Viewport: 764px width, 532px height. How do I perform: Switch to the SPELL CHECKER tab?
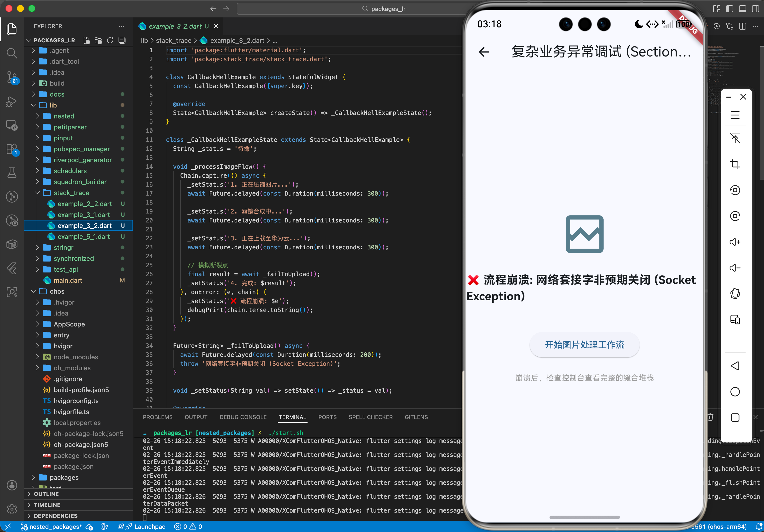371,417
